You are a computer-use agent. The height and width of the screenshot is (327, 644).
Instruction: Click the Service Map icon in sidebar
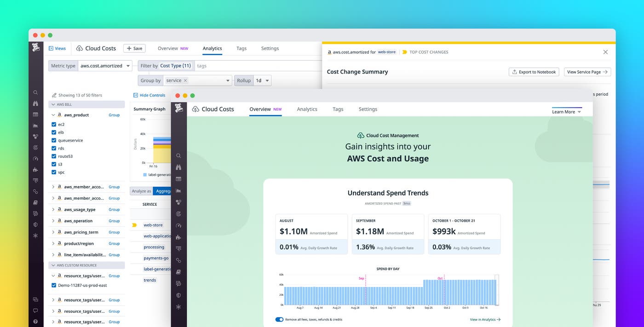pos(35,137)
